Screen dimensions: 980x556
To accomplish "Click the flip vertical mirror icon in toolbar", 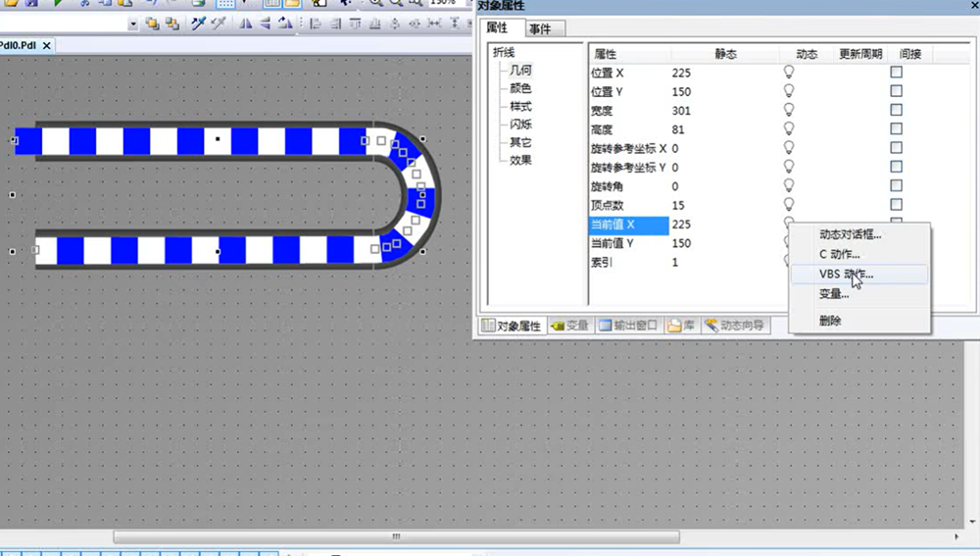I will (x=266, y=24).
